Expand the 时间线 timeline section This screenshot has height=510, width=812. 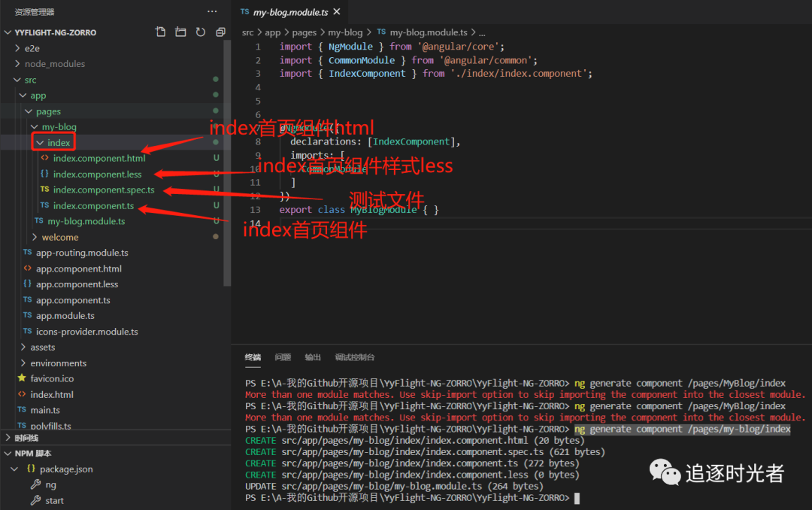8,438
